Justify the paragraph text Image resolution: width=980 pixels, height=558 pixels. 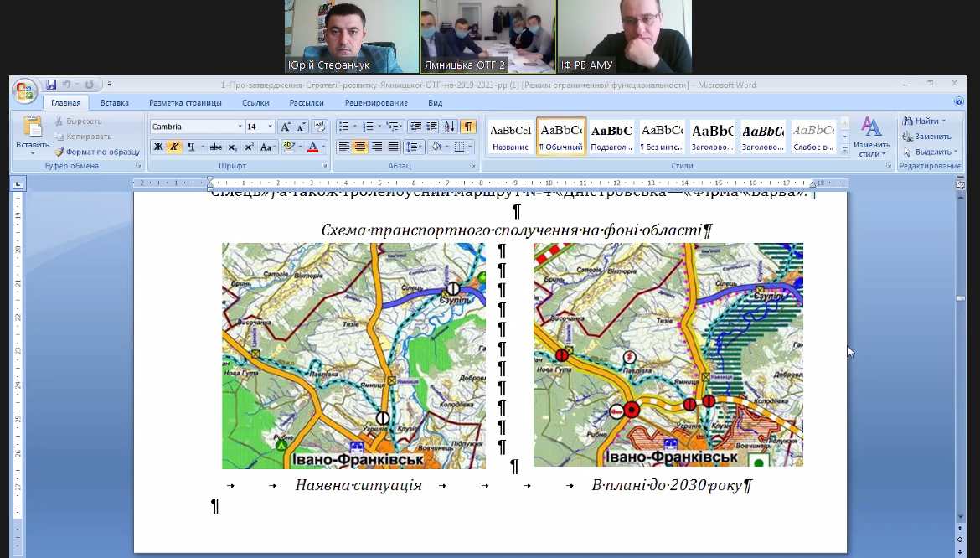coord(393,147)
